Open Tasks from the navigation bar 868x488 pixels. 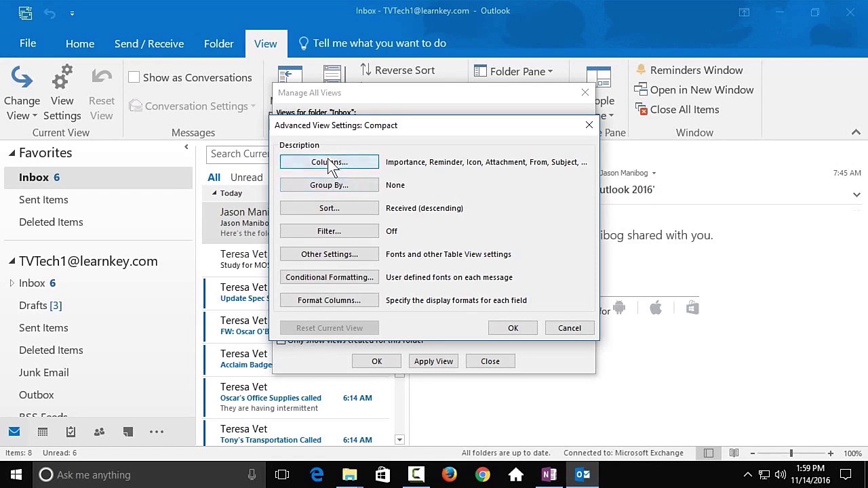coord(71,432)
